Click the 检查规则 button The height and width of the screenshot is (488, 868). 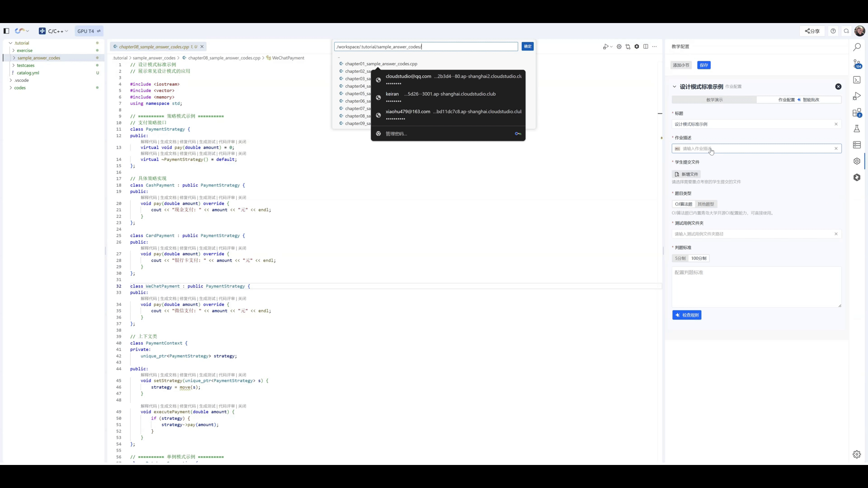(687, 315)
